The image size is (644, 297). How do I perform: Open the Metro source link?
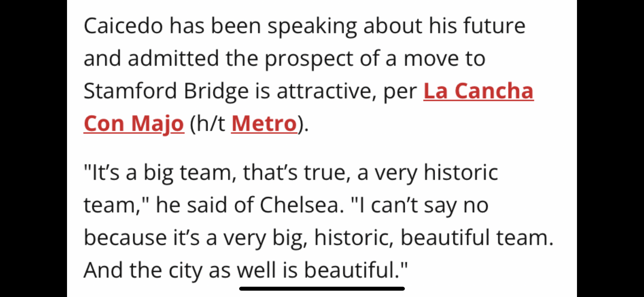click(264, 124)
